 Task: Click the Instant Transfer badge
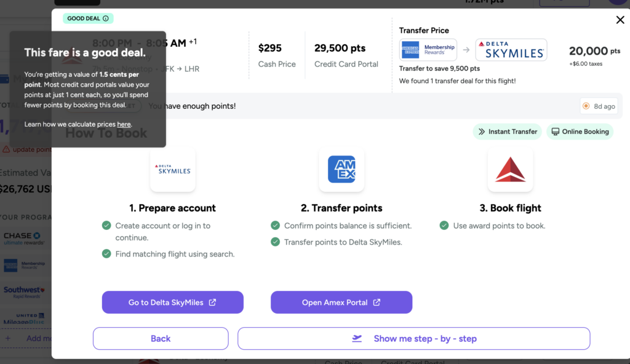pos(508,132)
